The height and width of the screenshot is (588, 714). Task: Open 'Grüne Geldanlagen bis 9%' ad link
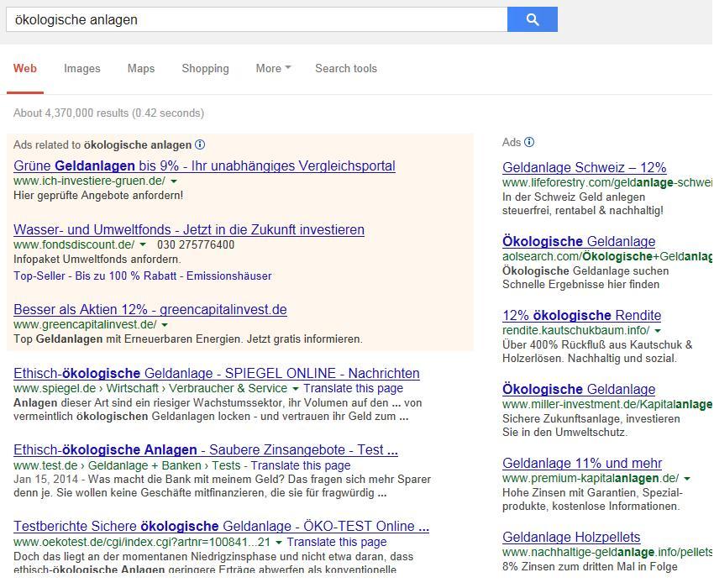click(204, 166)
